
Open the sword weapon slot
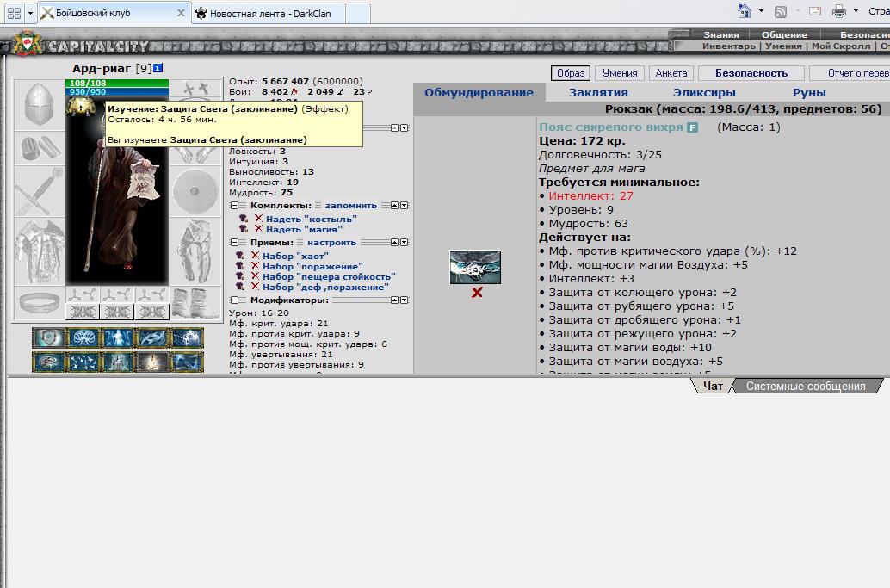pos(40,191)
